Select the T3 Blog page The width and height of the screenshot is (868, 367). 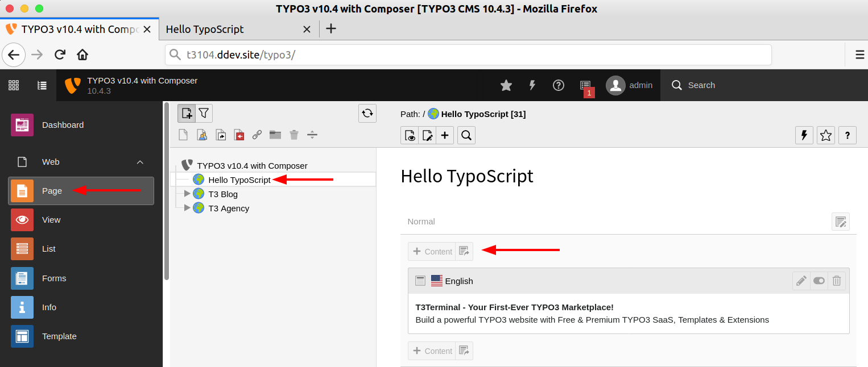[223, 194]
